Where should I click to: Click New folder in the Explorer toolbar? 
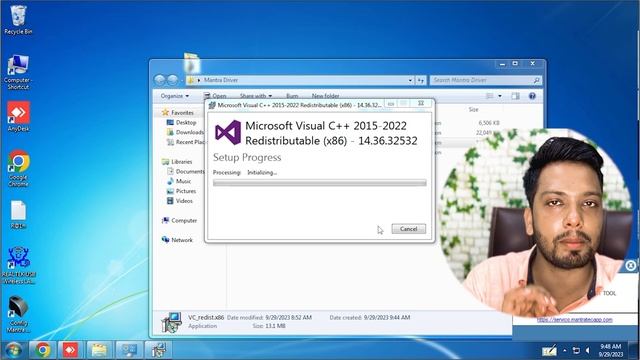tap(325, 96)
